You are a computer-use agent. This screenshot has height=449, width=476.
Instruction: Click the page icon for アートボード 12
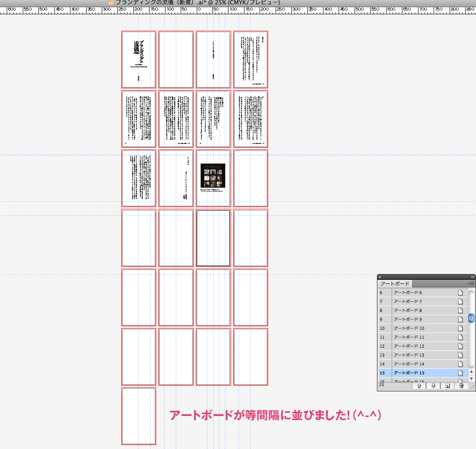coord(460,346)
